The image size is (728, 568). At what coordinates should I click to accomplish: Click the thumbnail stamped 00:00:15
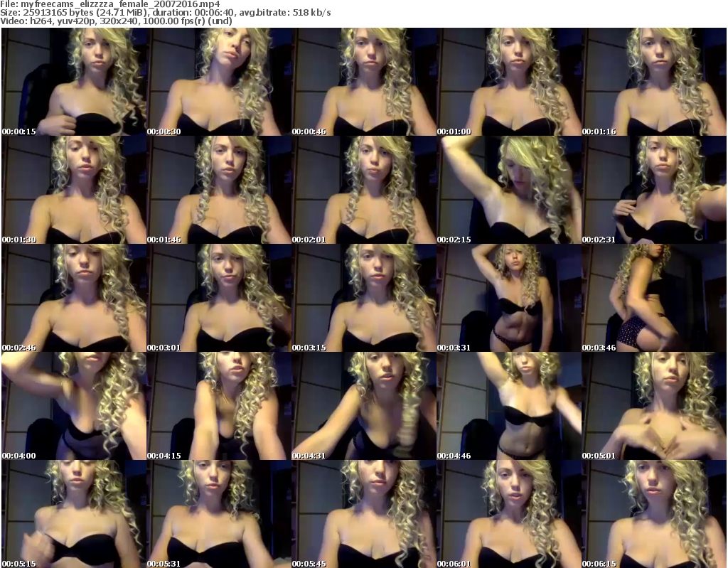[x=74, y=82]
